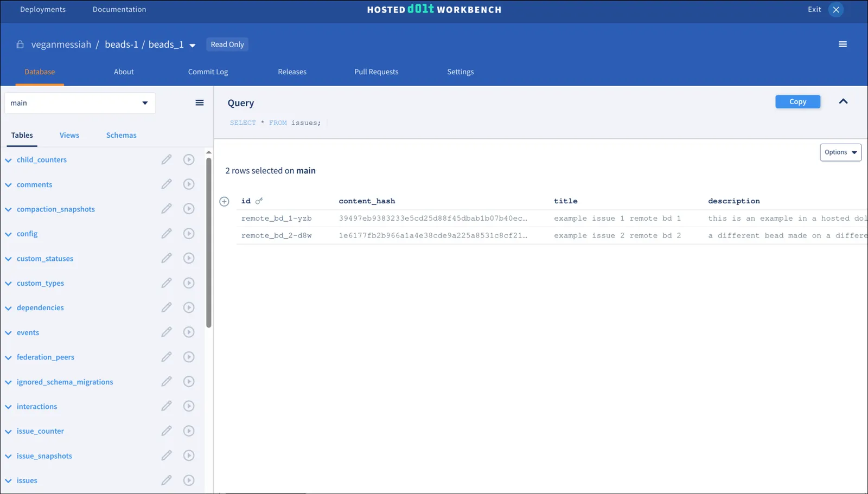Click the play icon for events table
The width and height of the screenshot is (868, 494).
pyautogui.click(x=189, y=332)
